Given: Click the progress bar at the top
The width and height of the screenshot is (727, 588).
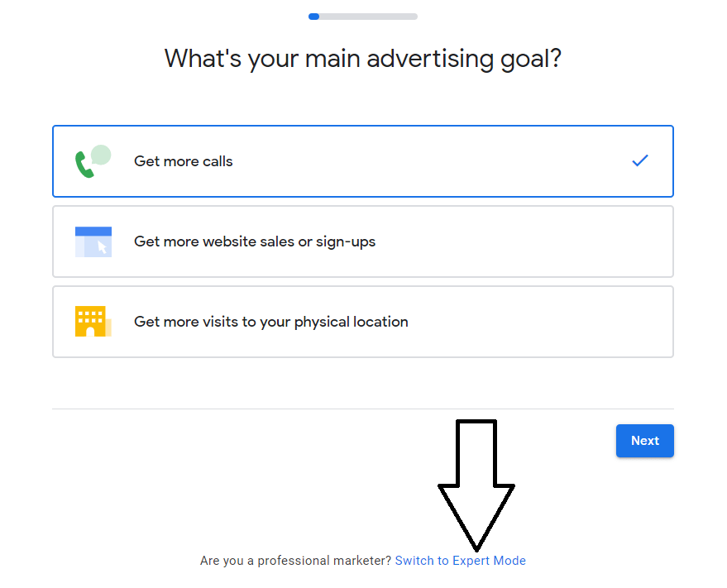Looking at the screenshot, I should 363,16.
